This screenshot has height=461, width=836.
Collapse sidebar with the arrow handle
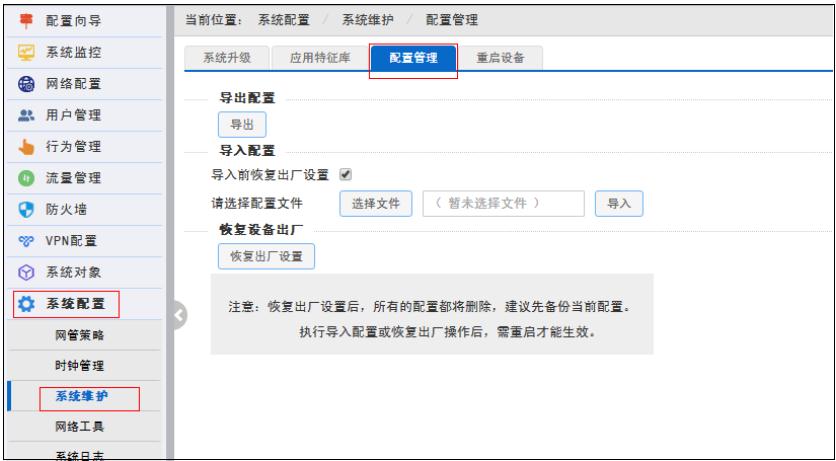click(x=179, y=316)
